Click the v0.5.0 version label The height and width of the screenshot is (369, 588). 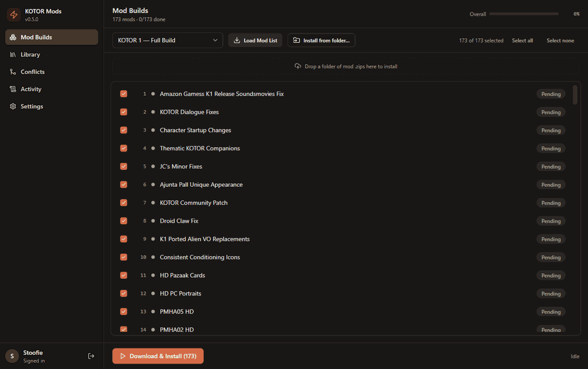pos(32,19)
